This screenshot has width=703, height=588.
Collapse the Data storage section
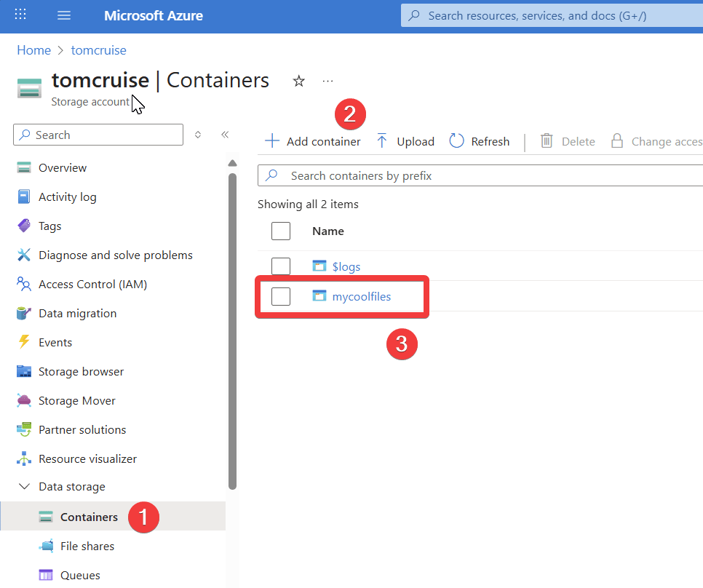[x=25, y=487]
